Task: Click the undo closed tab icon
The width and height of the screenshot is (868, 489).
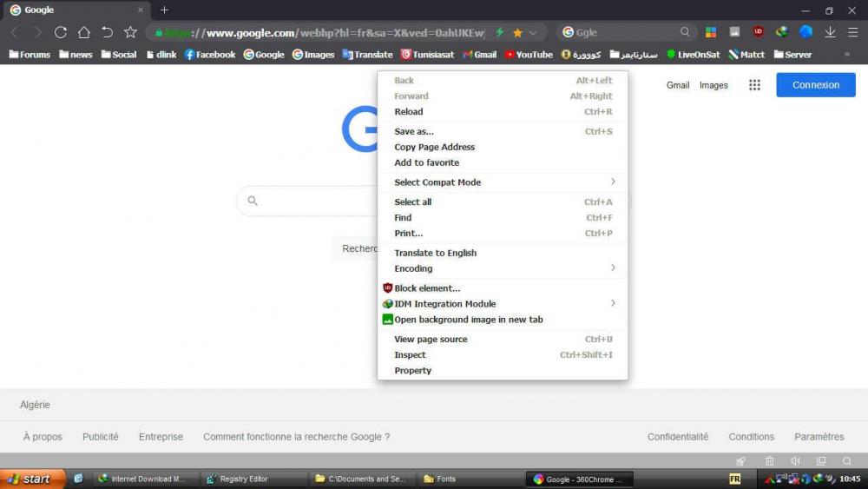Action: 107,33
